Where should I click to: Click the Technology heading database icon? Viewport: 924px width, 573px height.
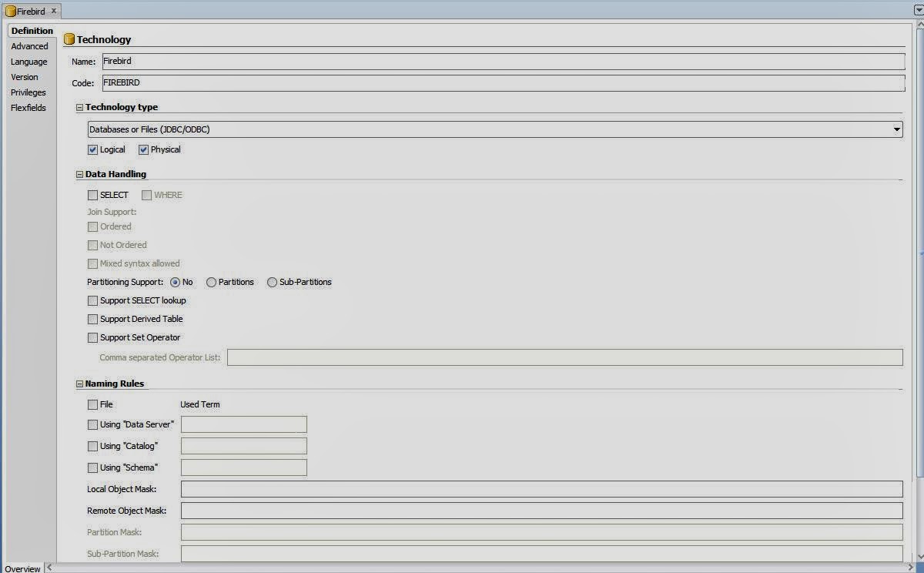tap(69, 39)
